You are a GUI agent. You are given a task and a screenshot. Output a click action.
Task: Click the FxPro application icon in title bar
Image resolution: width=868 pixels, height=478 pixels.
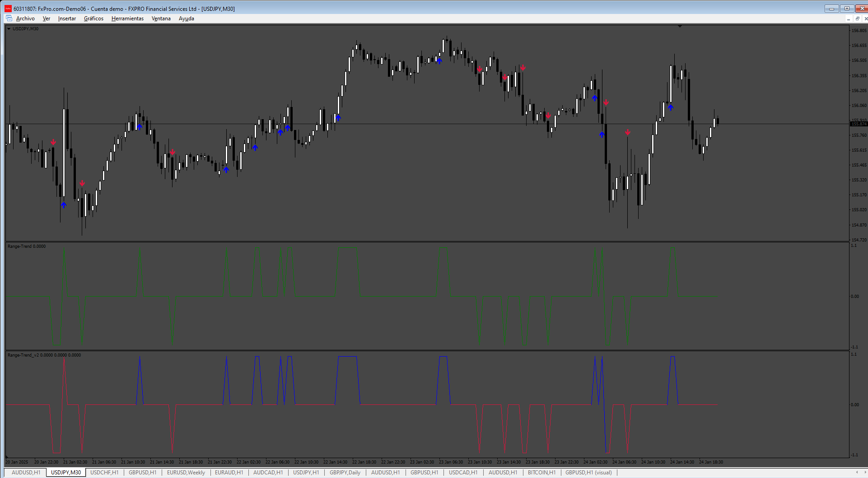8,9
